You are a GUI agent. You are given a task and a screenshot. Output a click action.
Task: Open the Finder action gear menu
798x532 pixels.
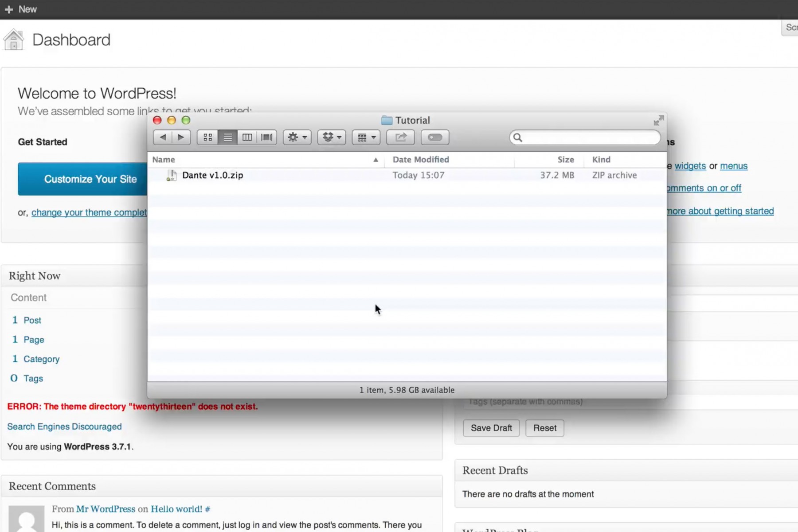point(297,137)
